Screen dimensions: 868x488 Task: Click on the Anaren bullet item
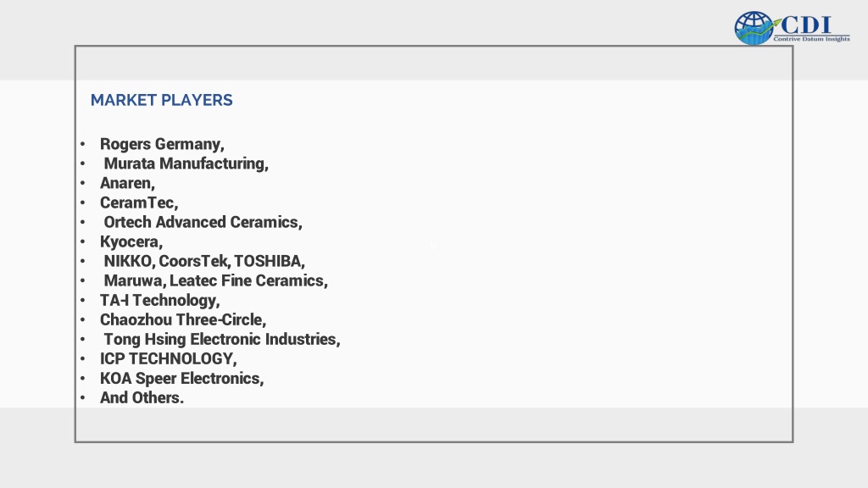(127, 183)
